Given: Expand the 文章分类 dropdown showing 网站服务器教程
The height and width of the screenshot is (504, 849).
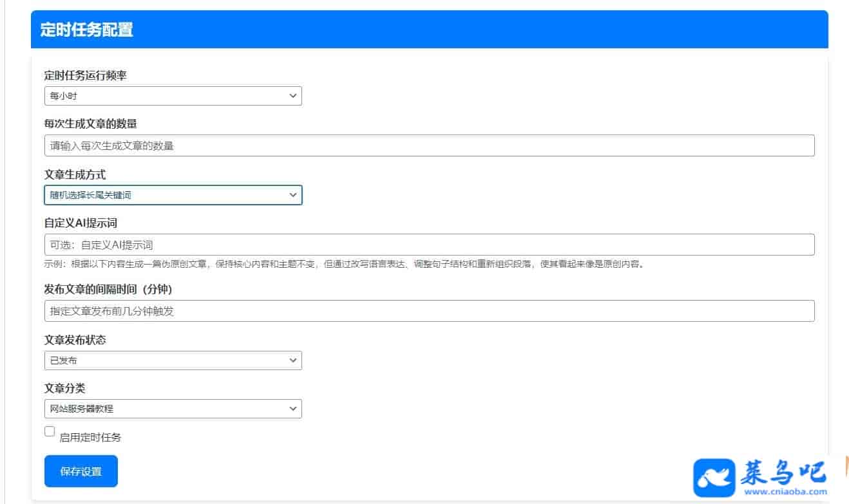Looking at the screenshot, I should tap(173, 409).
